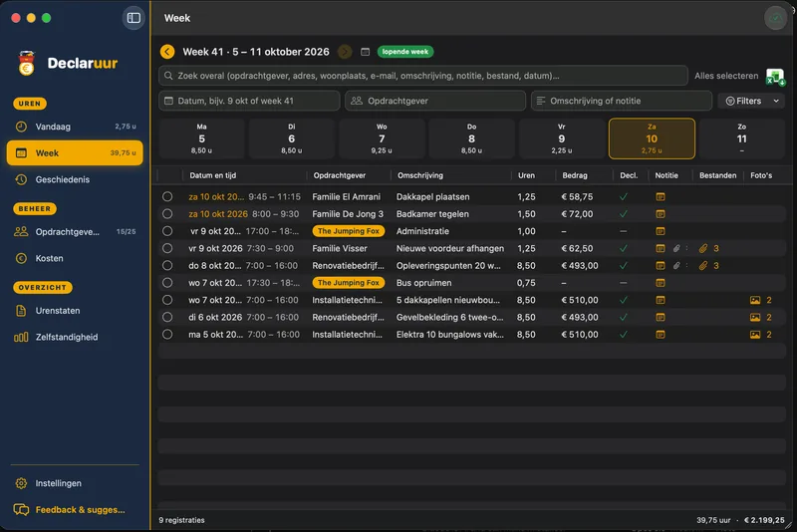Select Vr 9 day tab

pos(562,138)
